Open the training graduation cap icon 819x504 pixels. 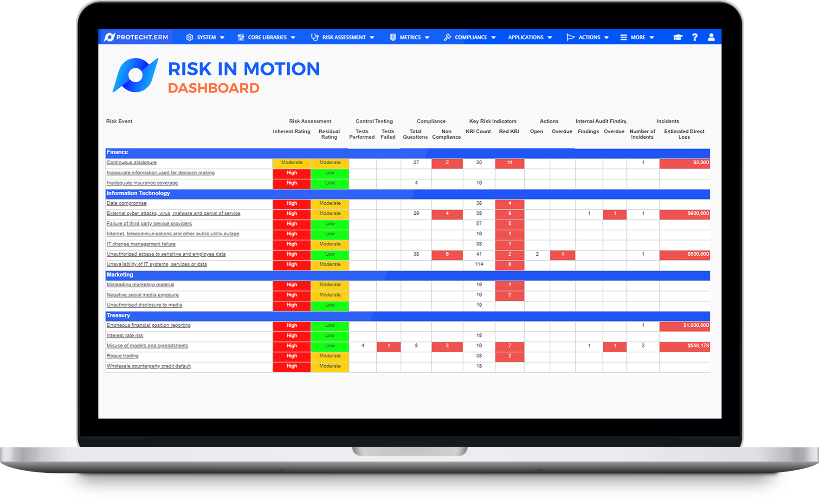(677, 37)
